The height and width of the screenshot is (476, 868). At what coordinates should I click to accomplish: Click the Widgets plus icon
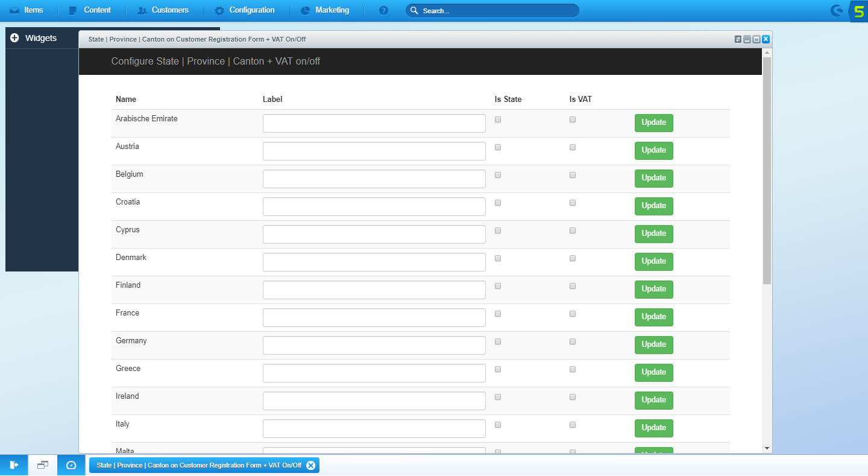pyautogui.click(x=14, y=38)
